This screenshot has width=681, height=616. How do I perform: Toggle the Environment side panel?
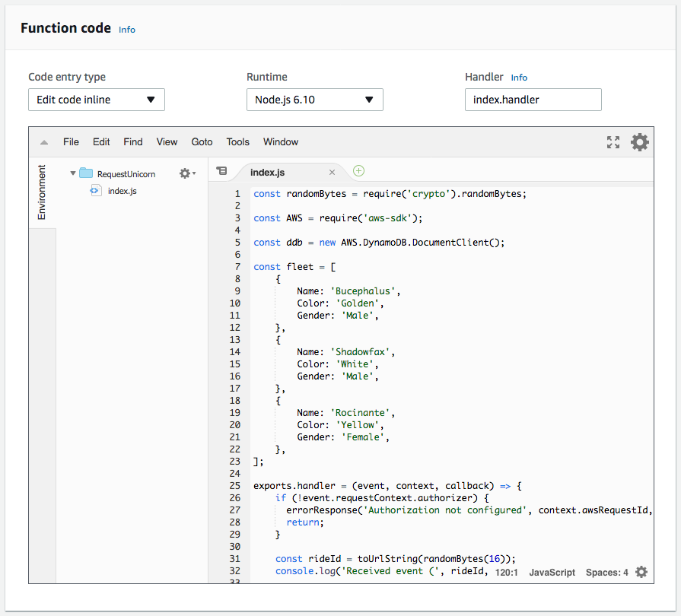pos(42,192)
